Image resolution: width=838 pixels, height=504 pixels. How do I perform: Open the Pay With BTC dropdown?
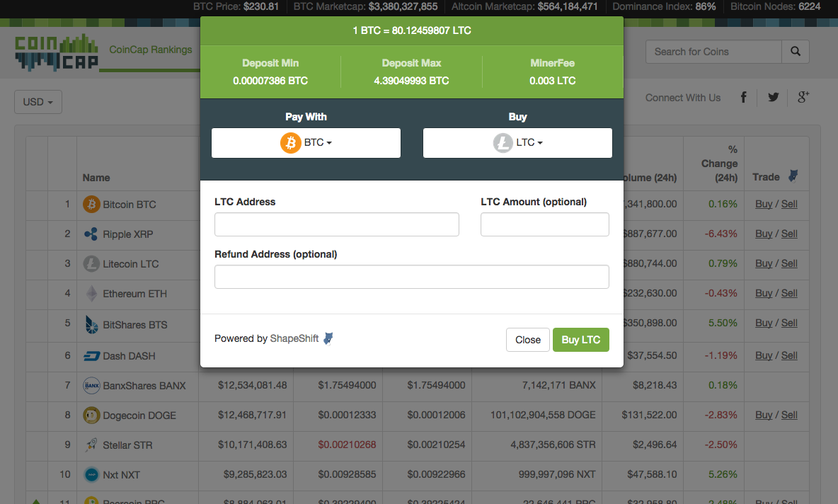[306, 143]
